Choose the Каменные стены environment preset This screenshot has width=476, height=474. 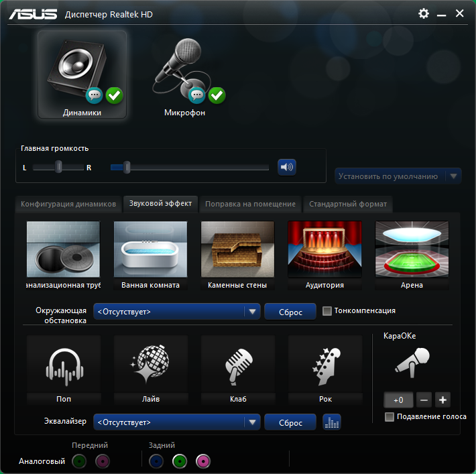238,255
